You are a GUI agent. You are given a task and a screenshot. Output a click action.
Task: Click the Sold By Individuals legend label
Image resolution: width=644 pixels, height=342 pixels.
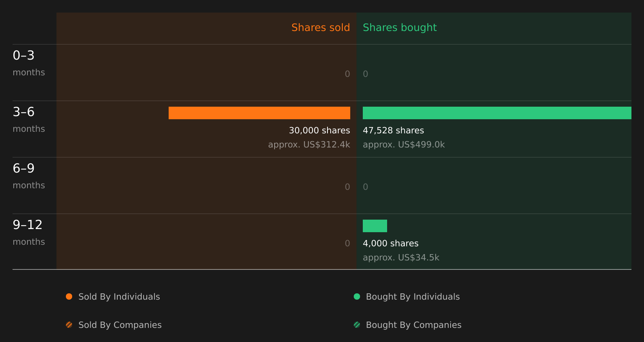click(119, 297)
